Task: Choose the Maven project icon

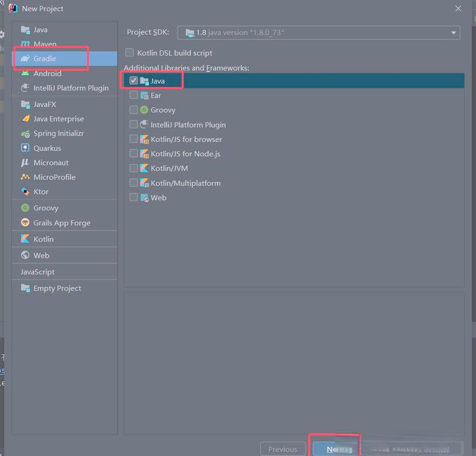Action: coord(25,44)
